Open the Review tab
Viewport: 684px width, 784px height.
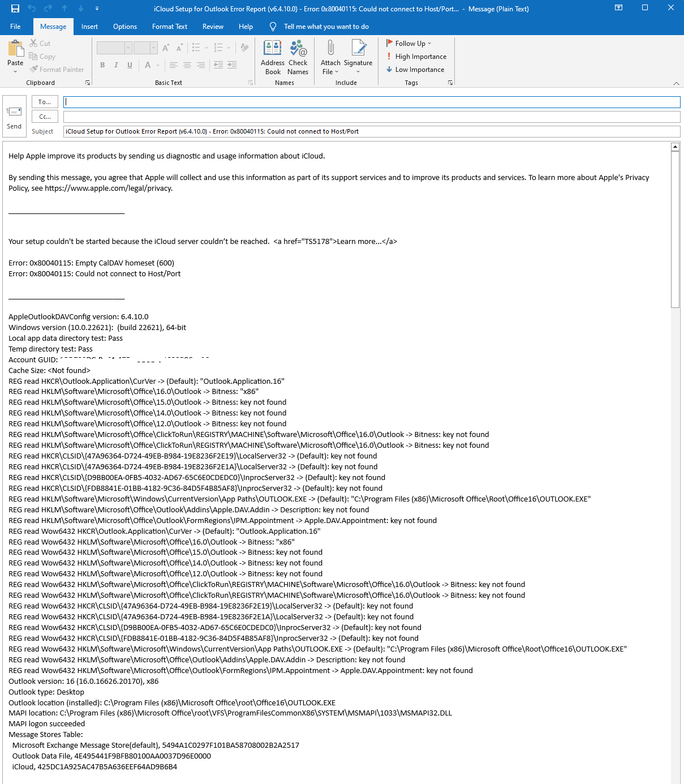[x=213, y=27]
